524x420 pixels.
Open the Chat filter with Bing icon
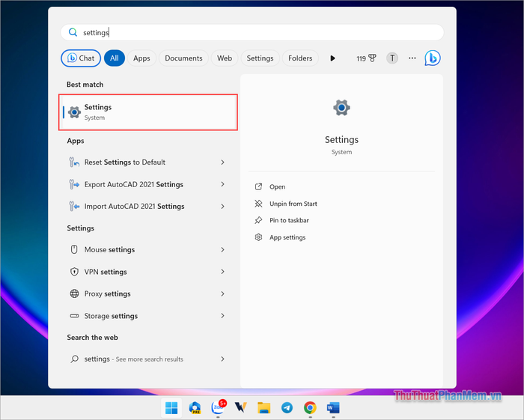81,58
